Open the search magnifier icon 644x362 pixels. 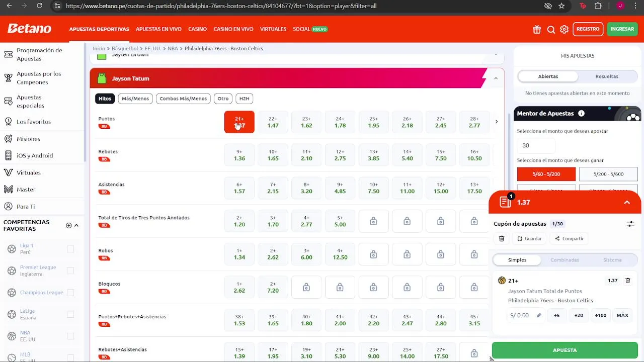[x=551, y=29]
